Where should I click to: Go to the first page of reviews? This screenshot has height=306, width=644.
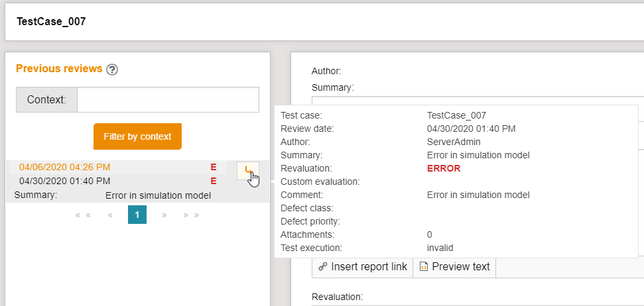tap(83, 215)
